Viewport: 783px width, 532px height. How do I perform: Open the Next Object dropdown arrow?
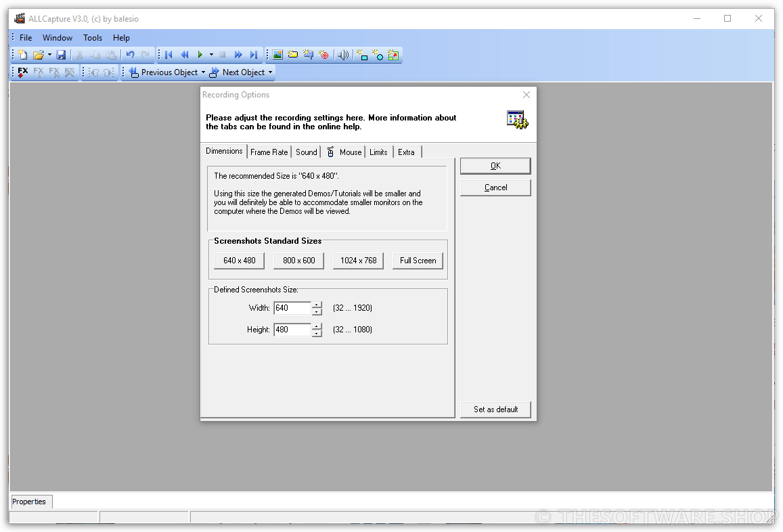270,72
